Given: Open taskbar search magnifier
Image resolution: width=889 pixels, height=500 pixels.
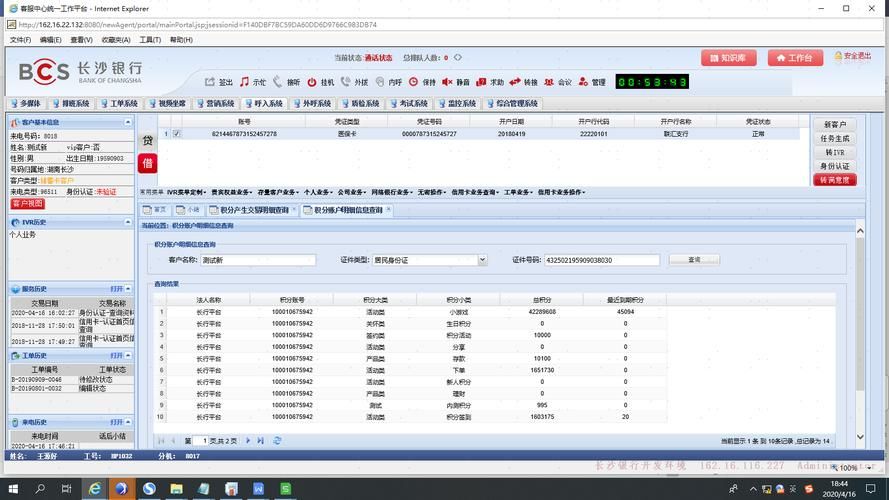Looking at the screenshot, I should pos(40,489).
